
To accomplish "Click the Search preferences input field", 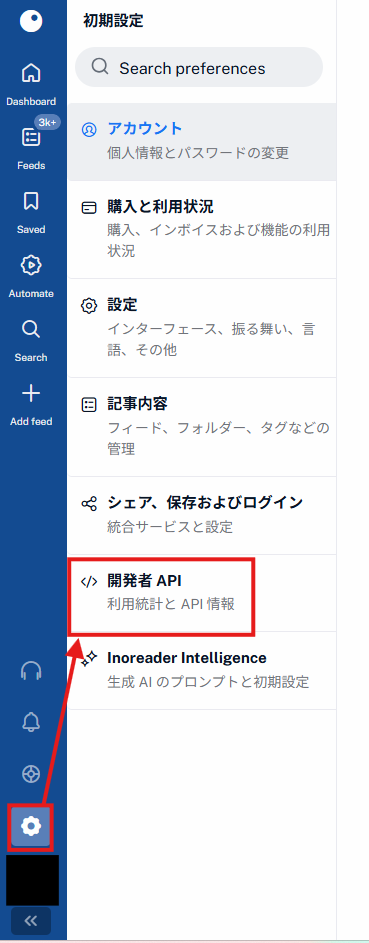I will click(199, 67).
